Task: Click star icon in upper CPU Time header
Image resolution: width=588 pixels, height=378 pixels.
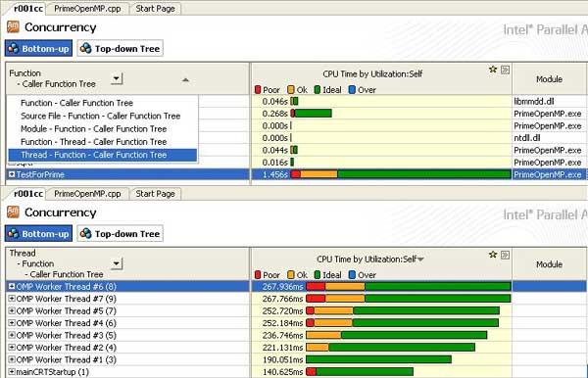Action: (493, 70)
